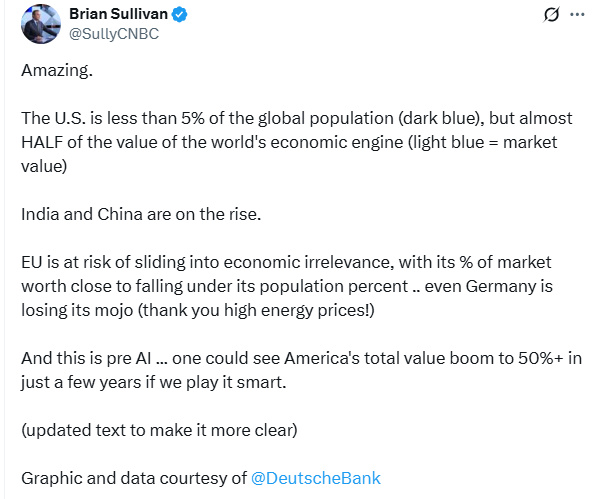Click the blue verified checkmark badge
Viewport: 594px width, 499px height.
tap(179, 14)
